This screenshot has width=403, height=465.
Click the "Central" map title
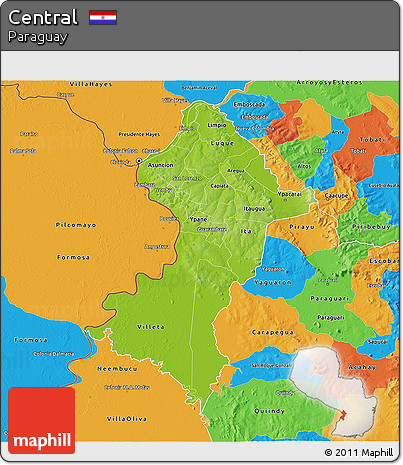[43, 17]
